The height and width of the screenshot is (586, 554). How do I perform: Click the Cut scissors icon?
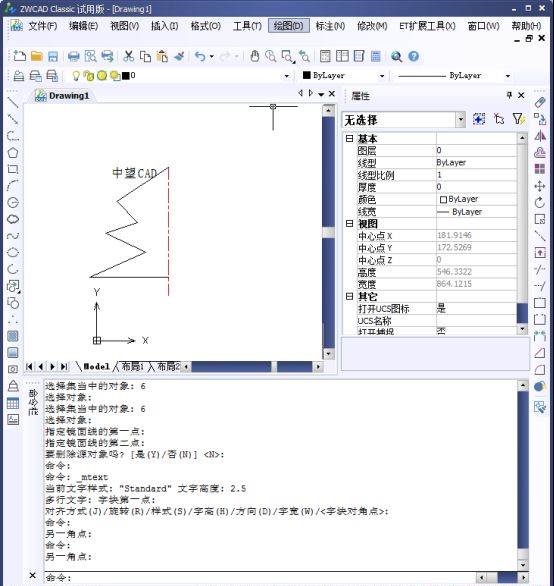[129, 56]
